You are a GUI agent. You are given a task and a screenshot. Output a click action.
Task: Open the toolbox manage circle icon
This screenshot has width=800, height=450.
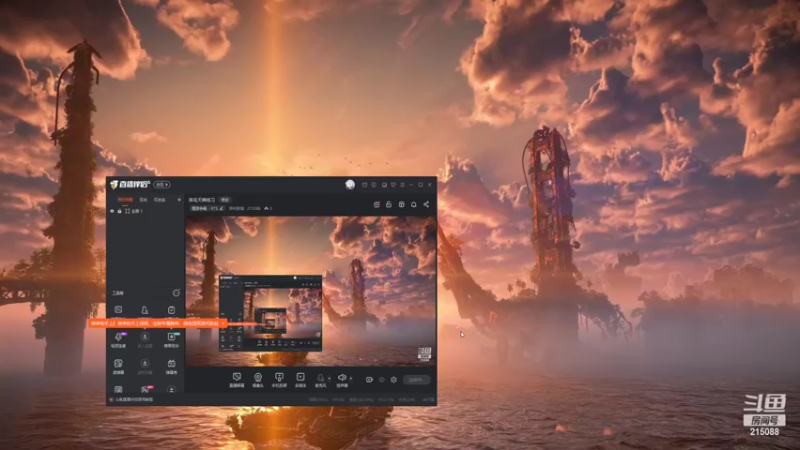click(x=176, y=293)
